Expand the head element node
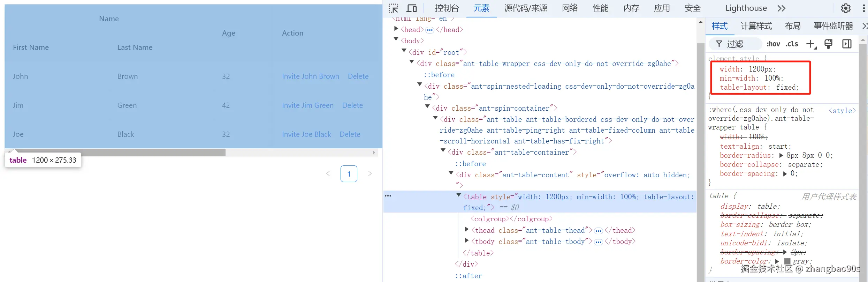The image size is (868, 282). click(x=396, y=29)
